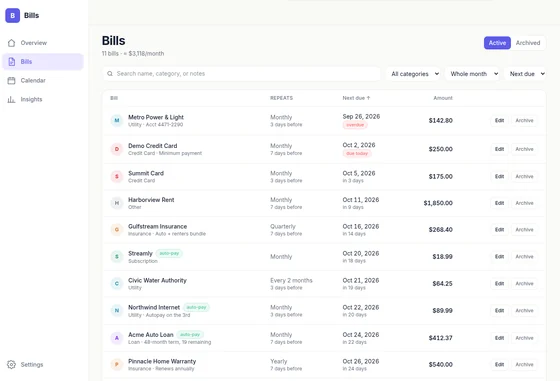The image size is (560, 381).
Task: Switch to Active bills view
Action: [497, 43]
